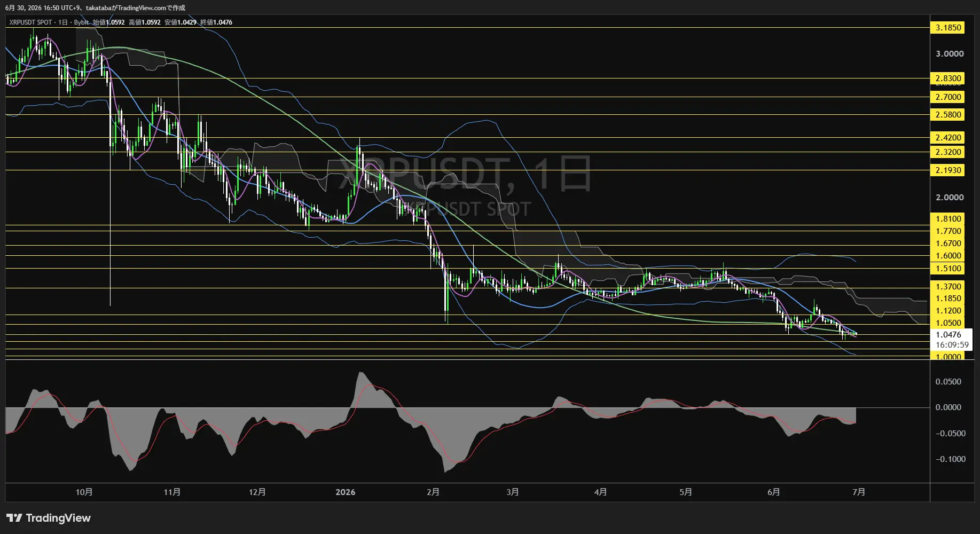Click the 11月 label on the time axis
980x534 pixels.
(172, 492)
